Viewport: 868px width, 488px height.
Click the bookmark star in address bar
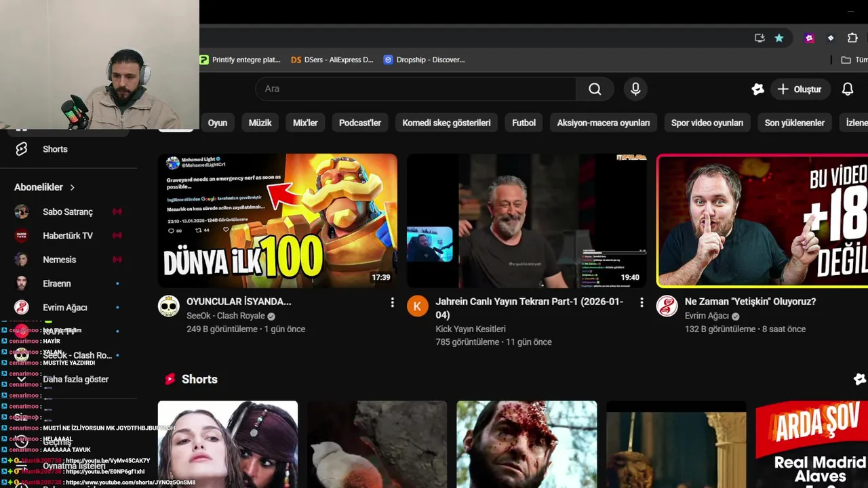779,38
